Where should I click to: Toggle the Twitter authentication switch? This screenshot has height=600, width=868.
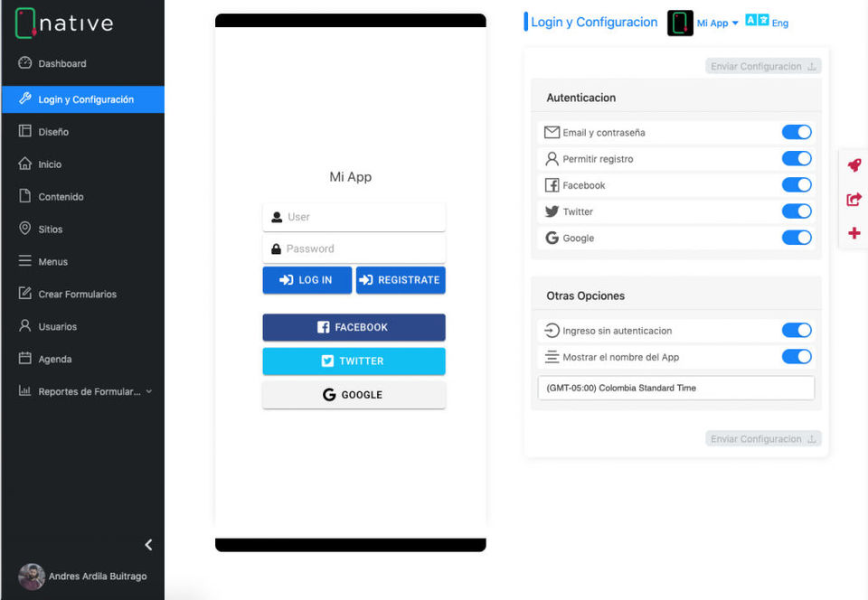tap(797, 211)
